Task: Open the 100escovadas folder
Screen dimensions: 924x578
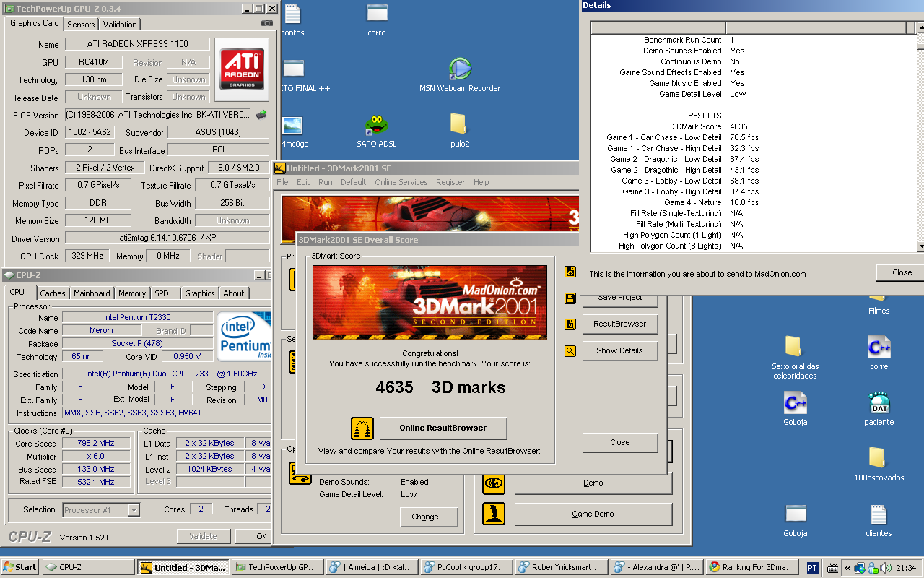Action: click(x=879, y=464)
